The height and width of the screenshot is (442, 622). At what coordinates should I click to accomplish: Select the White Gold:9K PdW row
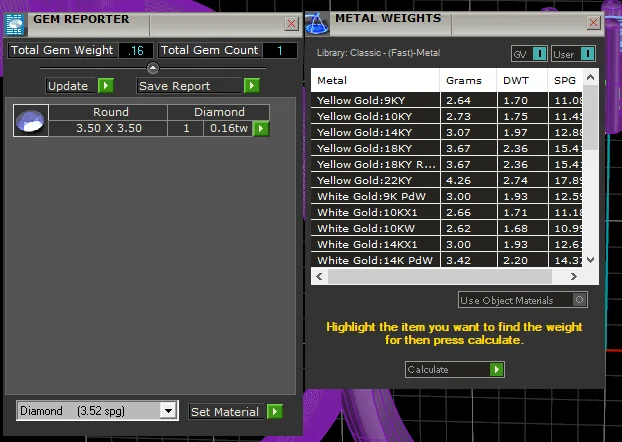(x=447, y=196)
